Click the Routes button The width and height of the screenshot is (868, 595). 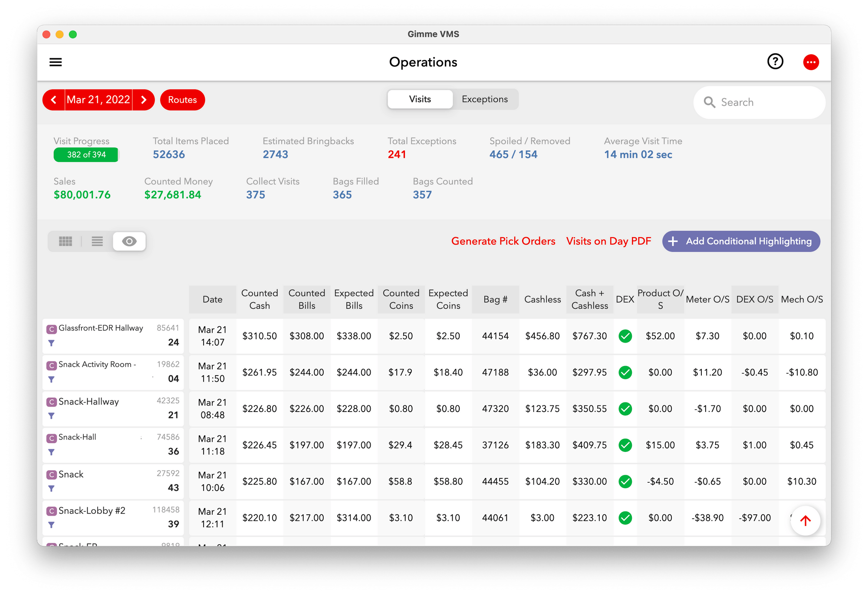[x=182, y=100]
